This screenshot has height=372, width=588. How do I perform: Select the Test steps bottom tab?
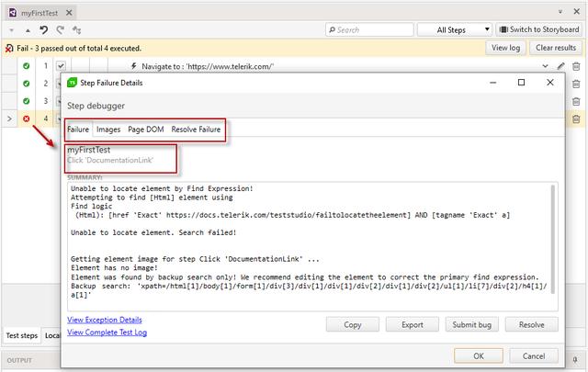22,335
